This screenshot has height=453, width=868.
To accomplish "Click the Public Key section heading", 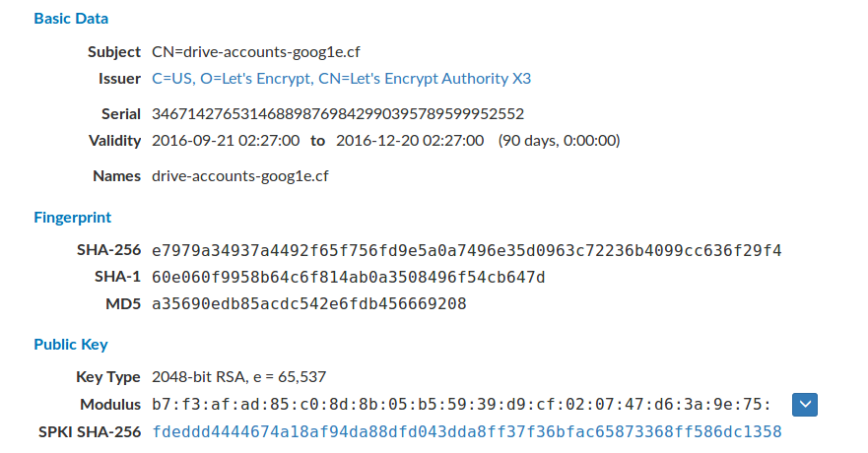I will click(71, 345).
